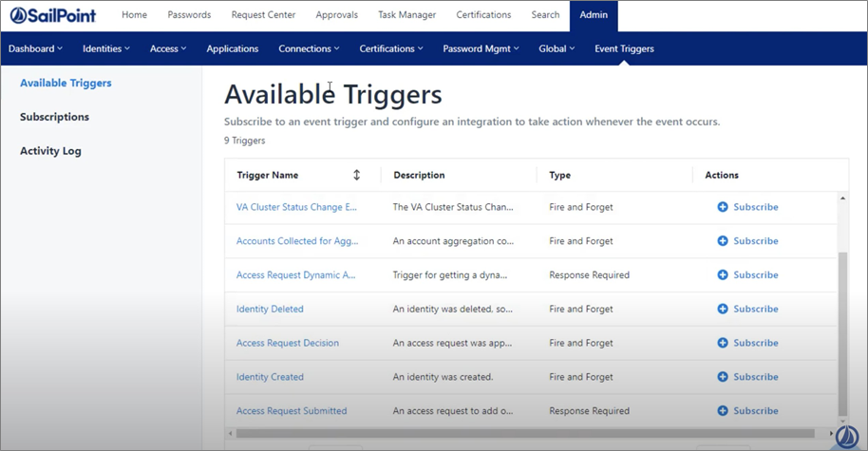Click 'Fire and Forget' in Identity Deleted row
Viewport: 868px width, 451px height.
point(580,309)
